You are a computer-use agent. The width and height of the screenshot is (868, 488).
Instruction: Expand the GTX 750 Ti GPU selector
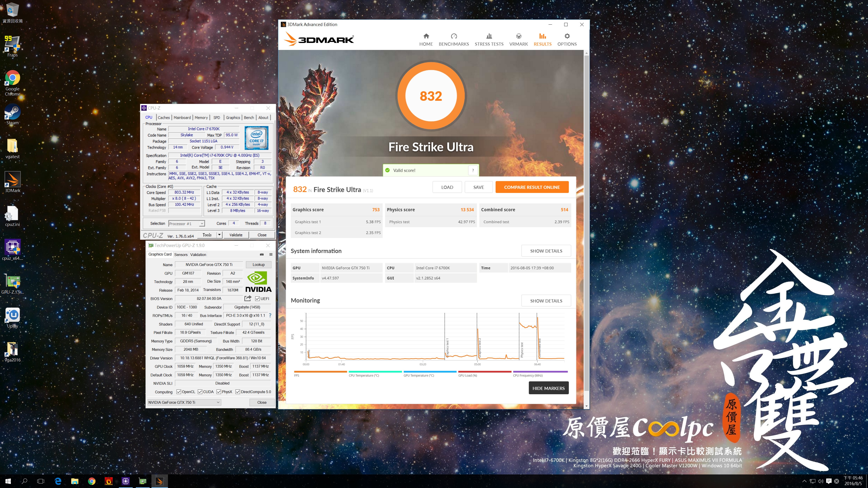(218, 402)
